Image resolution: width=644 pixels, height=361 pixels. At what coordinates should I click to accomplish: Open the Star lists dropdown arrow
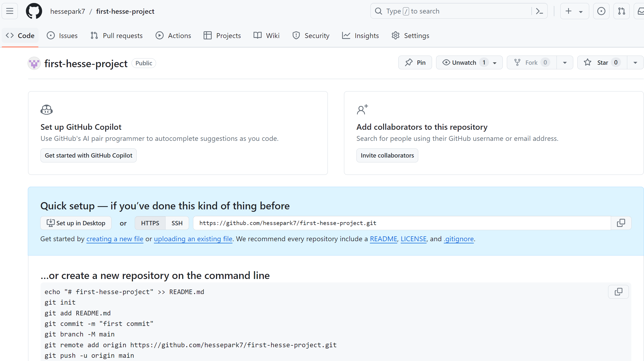click(x=635, y=63)
